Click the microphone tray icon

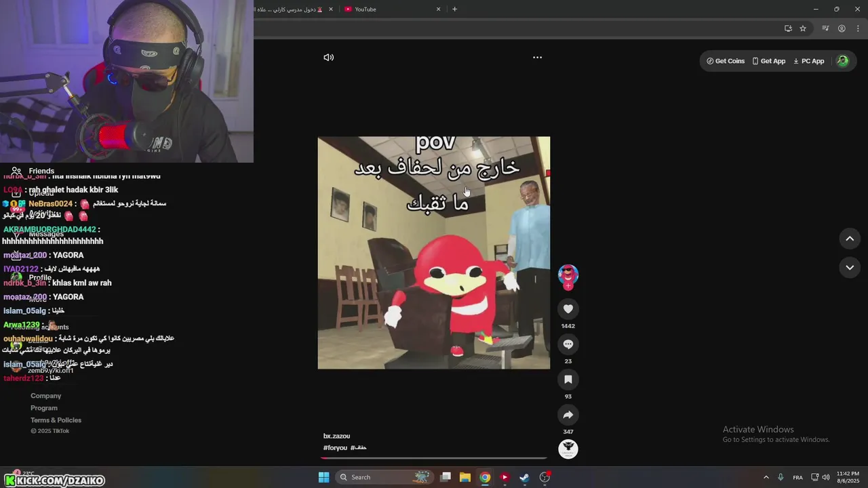[781, 477]
